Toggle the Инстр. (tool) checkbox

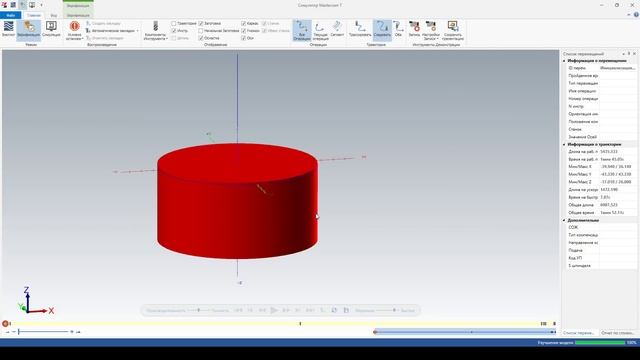(x=174, y=31)
